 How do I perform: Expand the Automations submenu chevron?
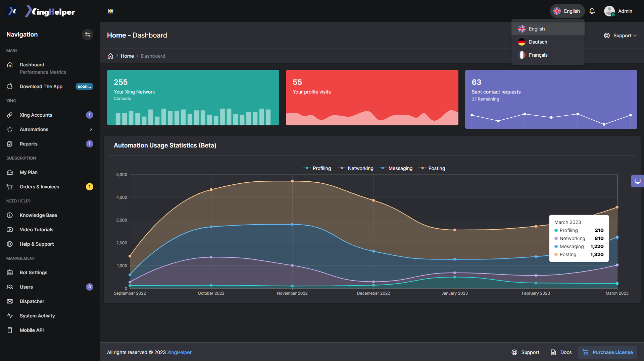(91, 129)
